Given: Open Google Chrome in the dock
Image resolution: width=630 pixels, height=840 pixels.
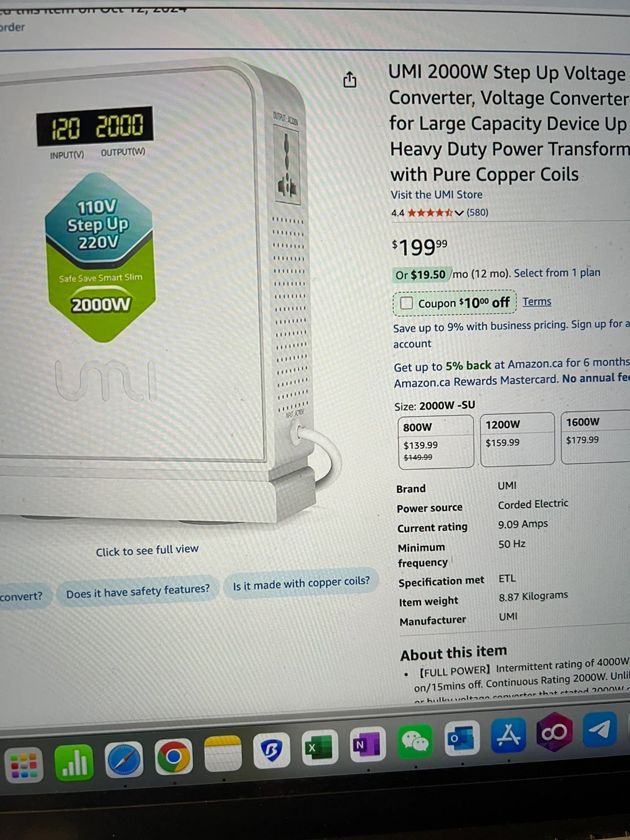Looking at the screenshot, I should pyautogui.click(x=173, y=757).
